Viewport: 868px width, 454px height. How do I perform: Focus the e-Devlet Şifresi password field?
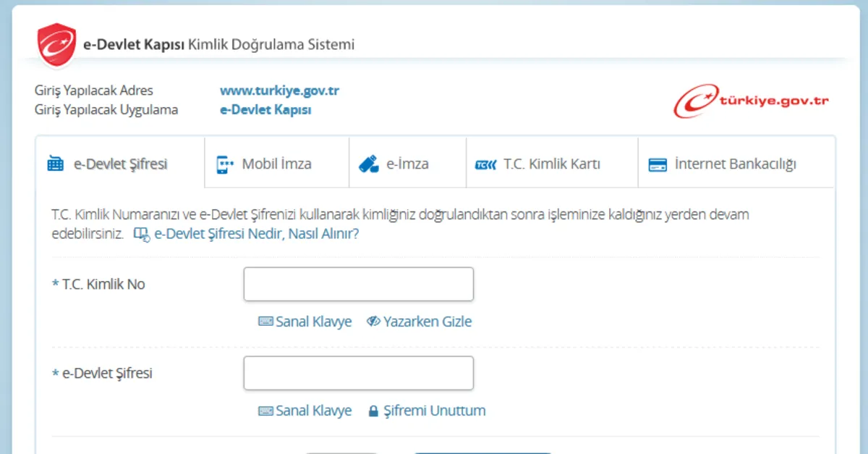358,373
